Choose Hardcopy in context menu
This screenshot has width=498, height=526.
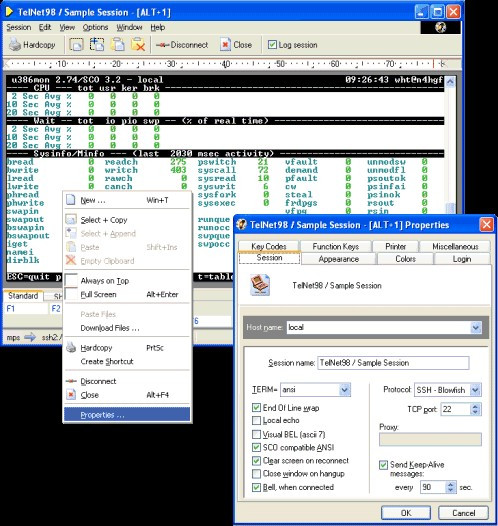(x=127, y=348)
